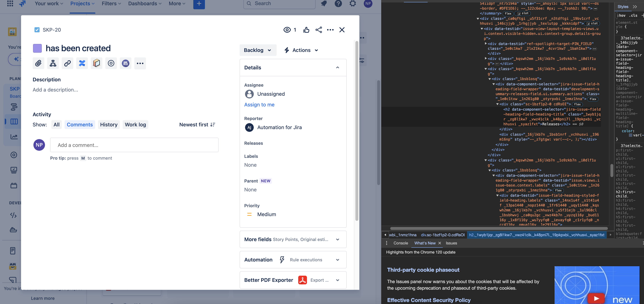Toggle the watch issue eye icon
Screen dimensions: 644x304
pos(287,30)
